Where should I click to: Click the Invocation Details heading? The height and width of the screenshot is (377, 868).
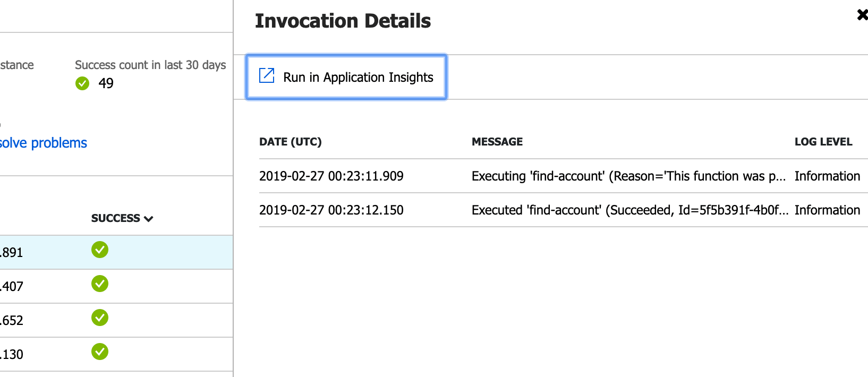tap(343, 21)
